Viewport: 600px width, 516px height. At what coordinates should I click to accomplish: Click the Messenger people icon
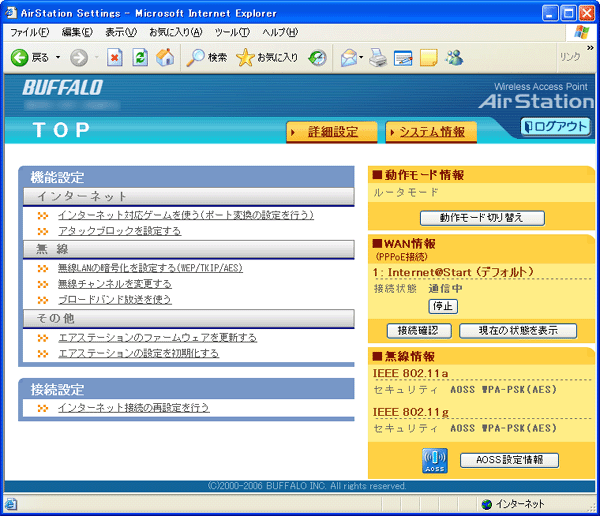click(x=454, y=58)
